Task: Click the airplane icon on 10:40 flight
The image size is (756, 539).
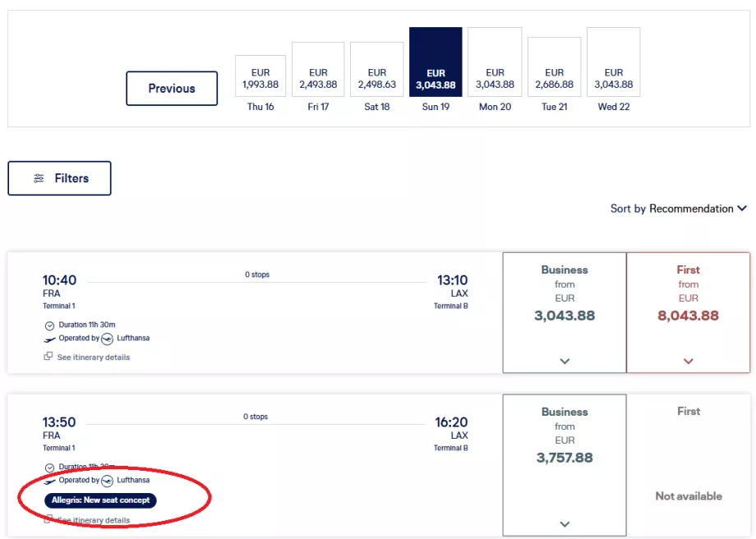Action: (x=49, y=339)
